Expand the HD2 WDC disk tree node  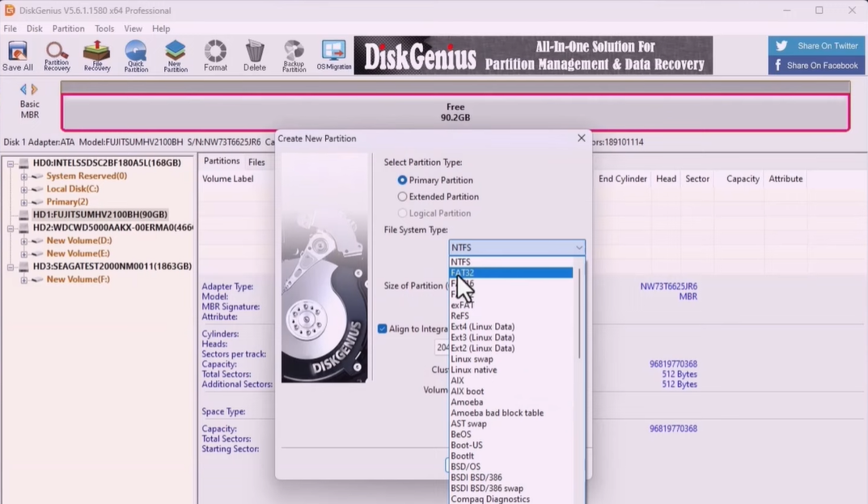coord(12,228)
